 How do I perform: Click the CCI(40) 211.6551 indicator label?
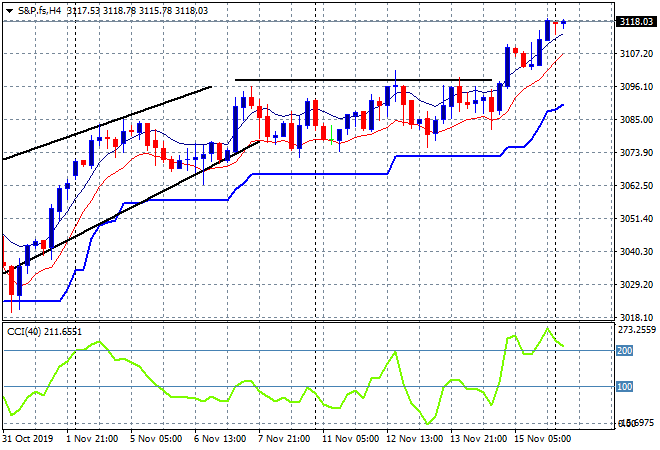point(45,332)
